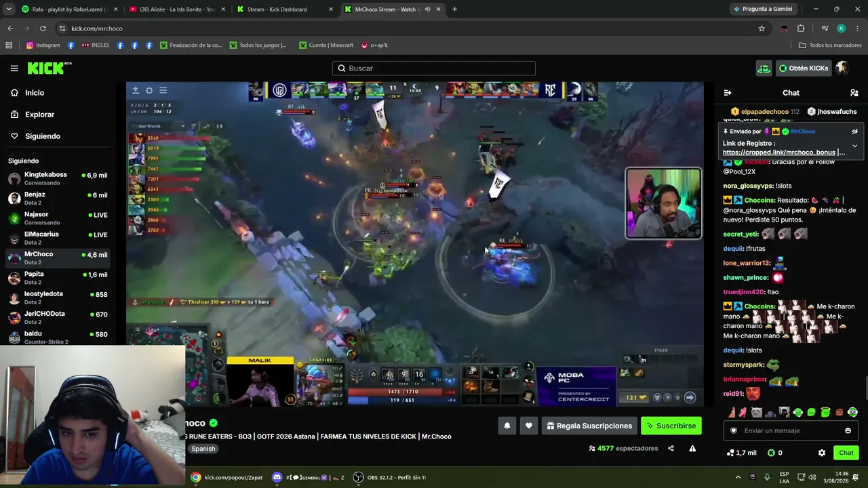Open the Chrome profile avatar R

pos(841,28)
